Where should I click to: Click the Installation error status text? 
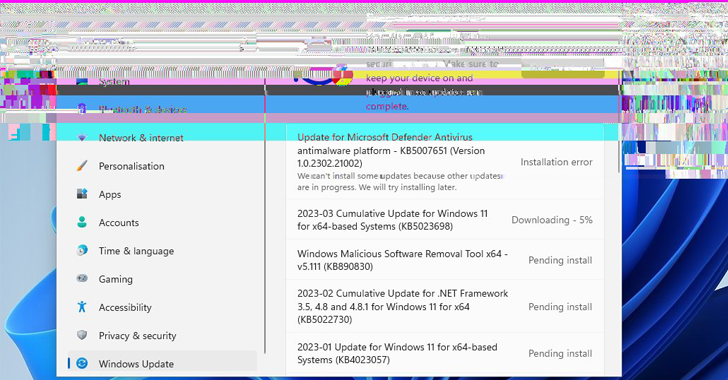point(556,162)
